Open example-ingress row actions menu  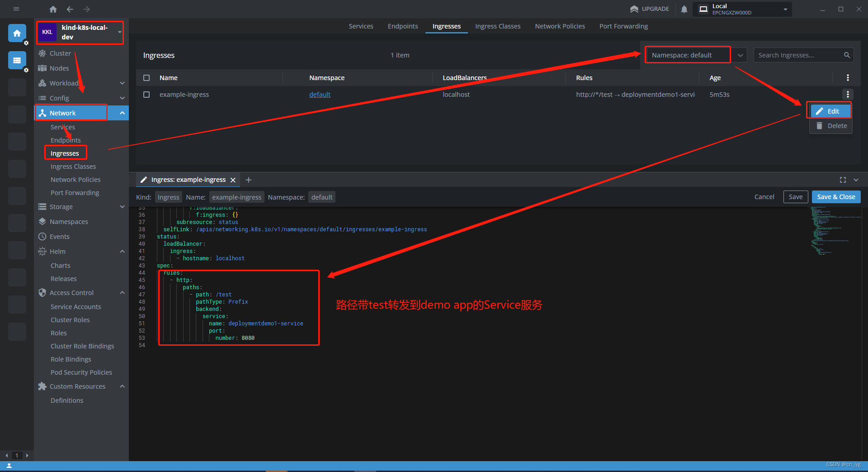pos(848,95)
